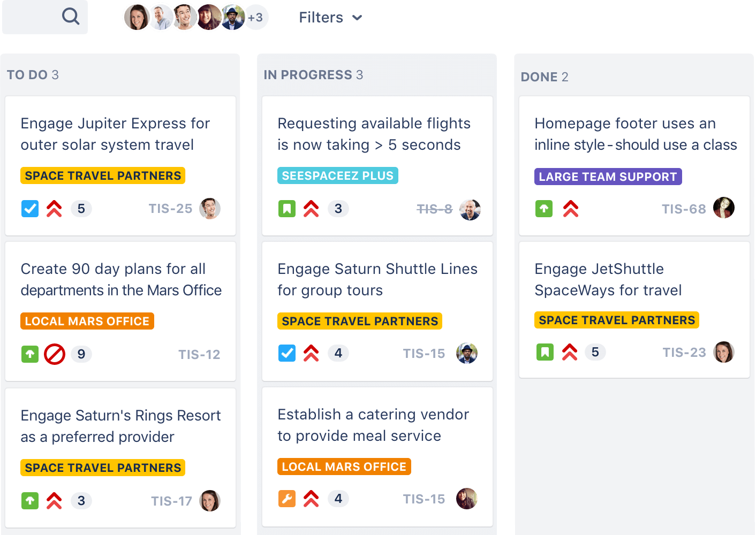Open the Filters dropdown
Screen dimensions: 756x535
pyautogui.click(x=330, y=18)
